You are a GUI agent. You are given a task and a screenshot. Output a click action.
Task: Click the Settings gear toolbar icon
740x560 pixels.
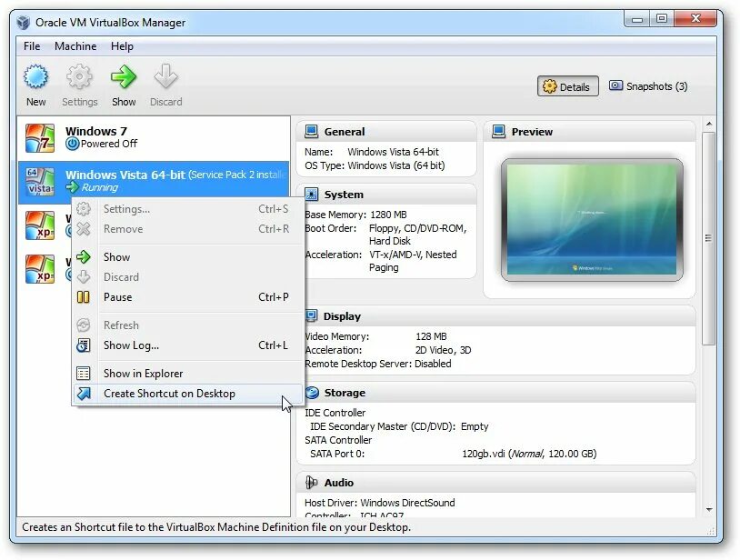pyautogui.click(x=79, y=77)
